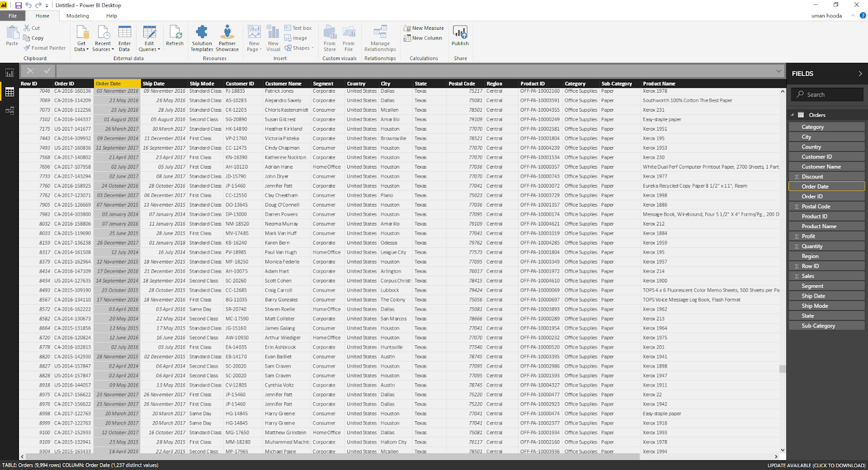Screen dimensions: 868x470
Task: Select the Data view sidebar icon
Action: [10, 92]
